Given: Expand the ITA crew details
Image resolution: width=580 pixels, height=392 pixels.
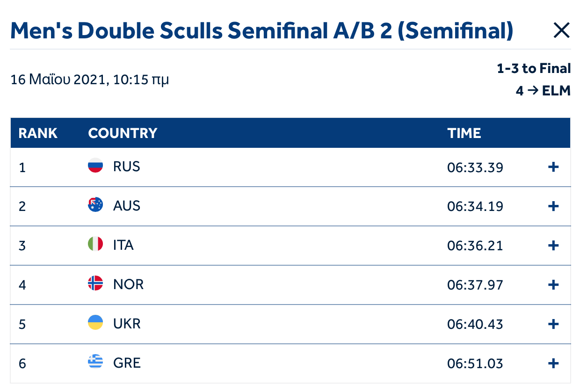Looking at the screenshot, I should coord(553,246).
